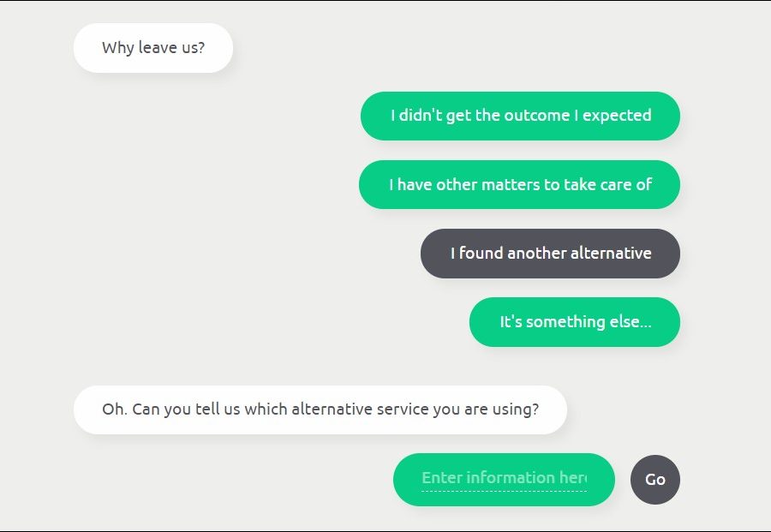
Task: Toggle the "I found another alternative" choice
Action: pyautogui.click(x=550, y=254)
